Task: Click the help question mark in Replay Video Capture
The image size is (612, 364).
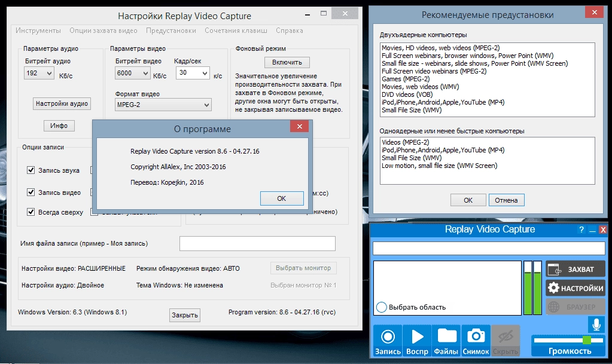Action: [x=581, y=230]
